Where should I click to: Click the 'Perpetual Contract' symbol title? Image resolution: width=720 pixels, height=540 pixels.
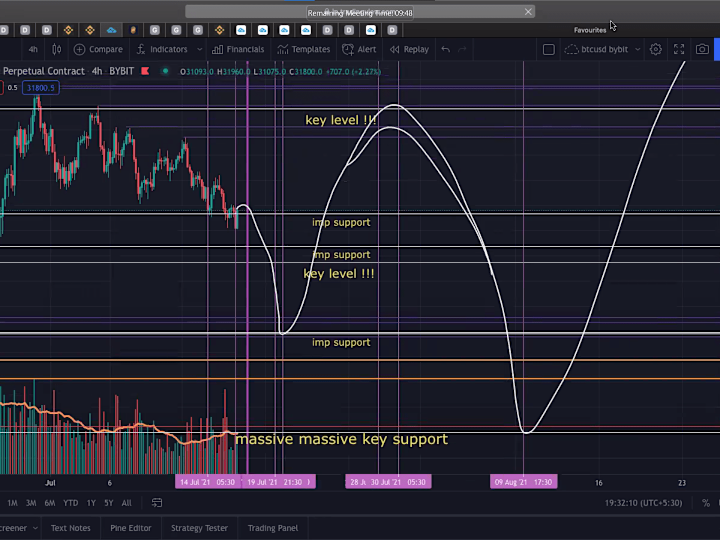pyautogui.click(x=44, y=71)
